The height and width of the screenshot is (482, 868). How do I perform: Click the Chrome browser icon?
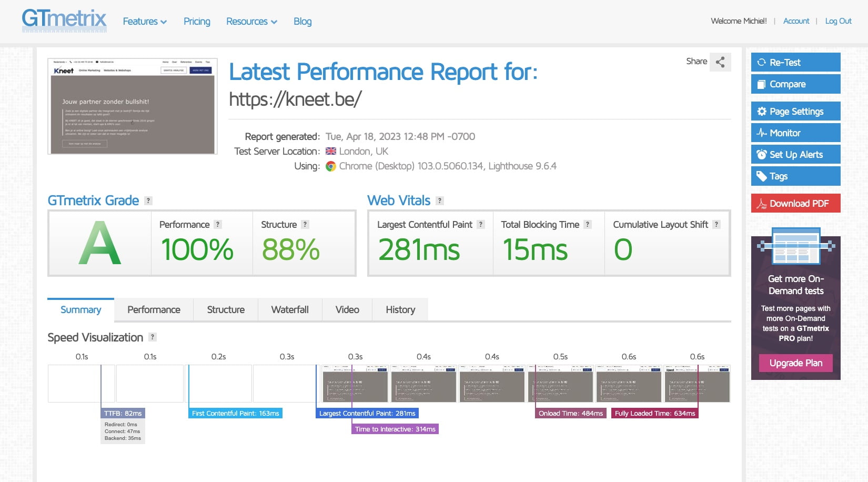[331, 166]
